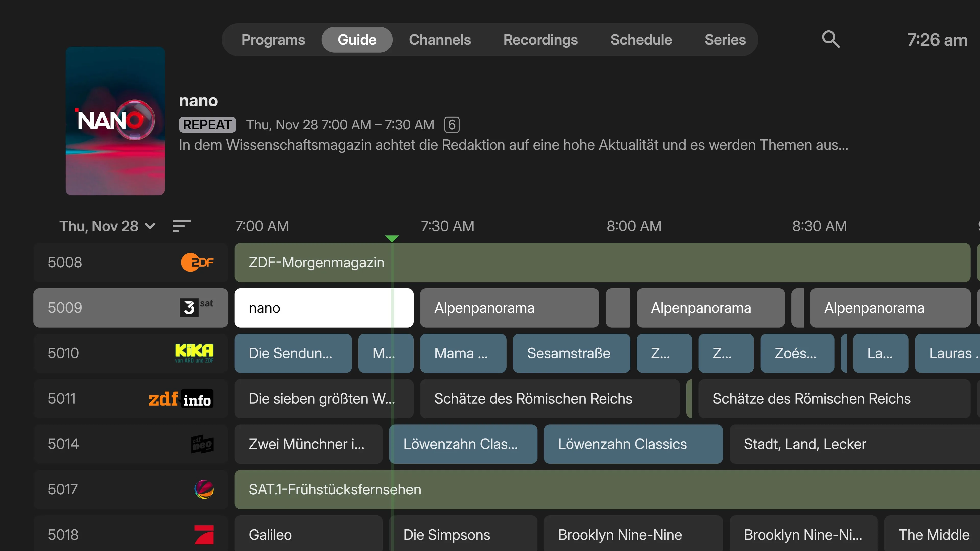Image resolution: width=980 pixels, height=551 pixels.
Task: Open the nano poster thumbnail
Action: (x=115, y=121)
